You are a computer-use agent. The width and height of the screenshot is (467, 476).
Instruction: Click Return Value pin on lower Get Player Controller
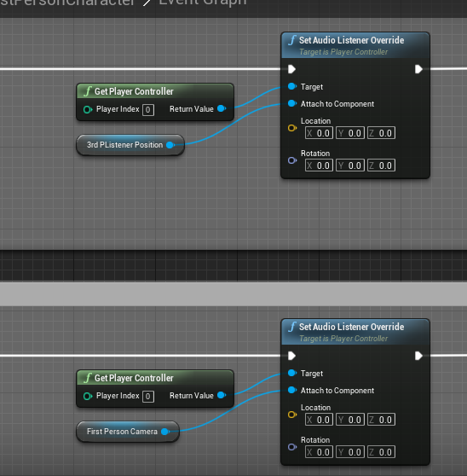222,395
